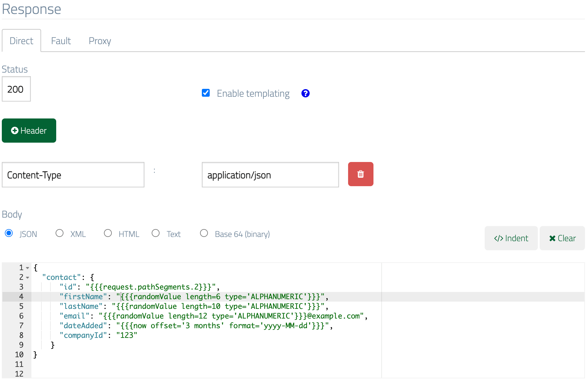
Task: Click the Content-Type header name field
Action: pos(73,175)
